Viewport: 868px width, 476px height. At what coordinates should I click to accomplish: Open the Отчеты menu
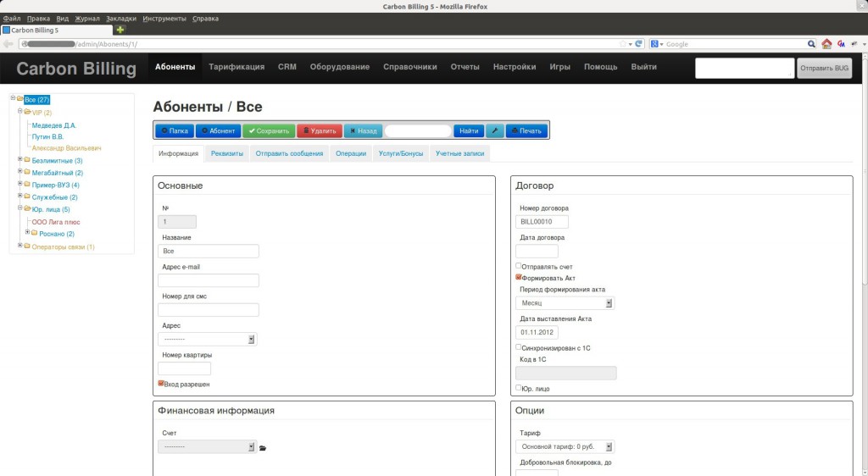pyautogui.click(x=465, y=67)
